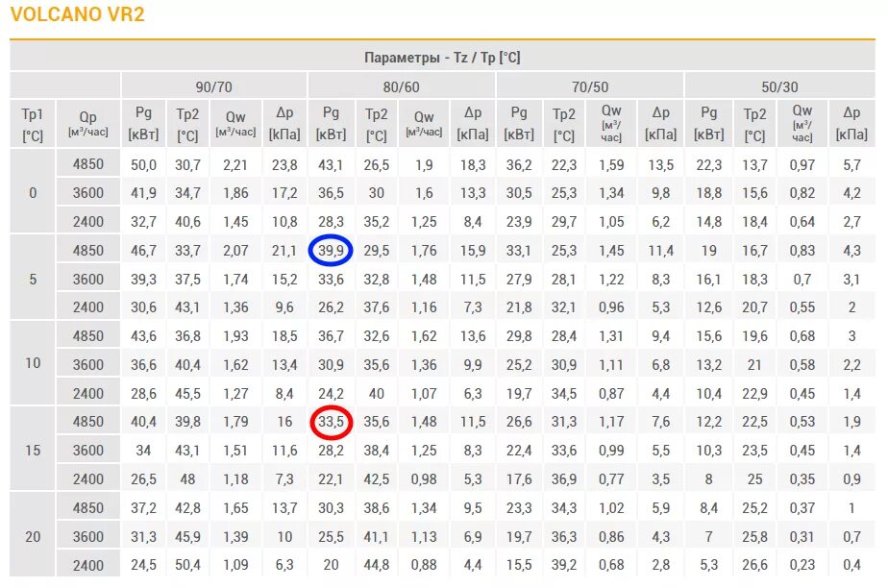This screenshot has width=888, height=588.
Task: Select the Qp [м³/час] column header
Action: [x=87, y=123]
